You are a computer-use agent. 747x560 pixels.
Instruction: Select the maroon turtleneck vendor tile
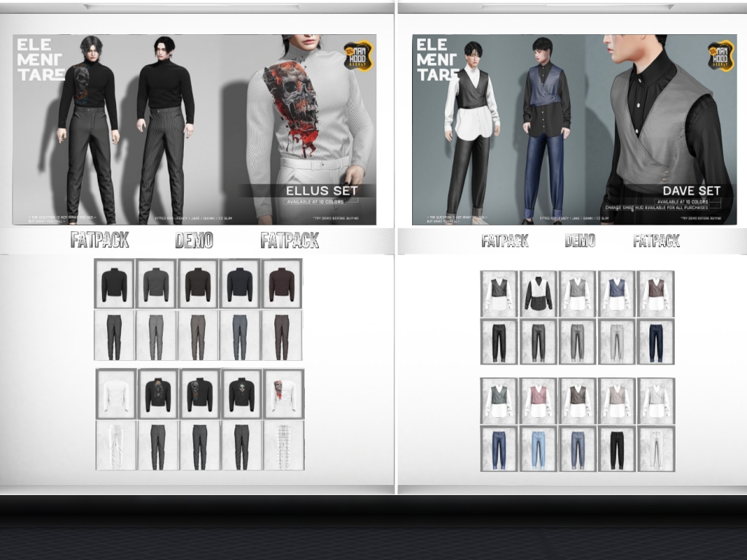coord(282,284)
